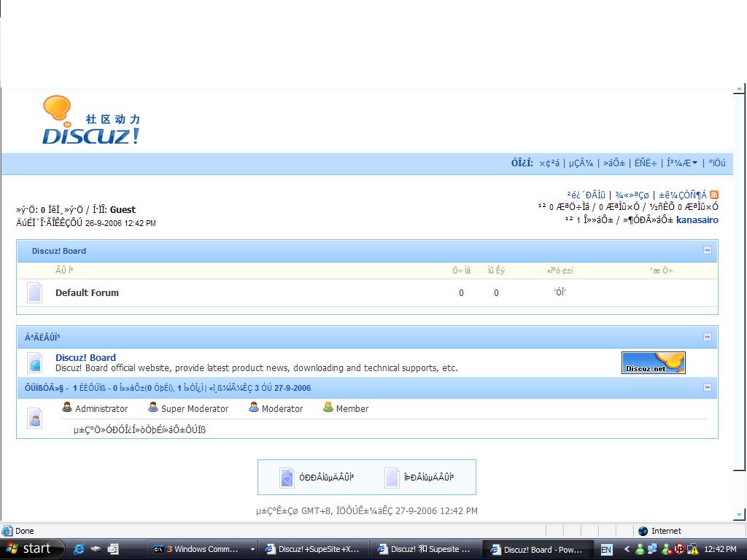Click the "×¢²á" navigation link
Viewport: 747px width, 560px height.
point(549,163)
